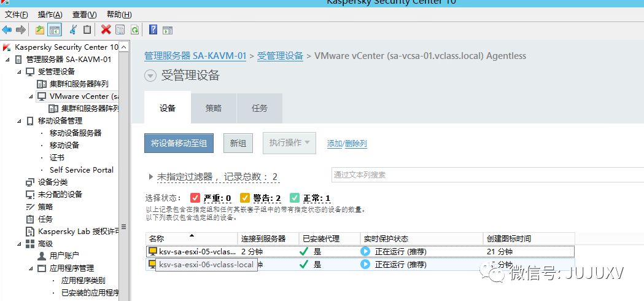Expand the 未指定过滤器 filter triangle
The image size is (644, 301).
[x=151, y=177]
